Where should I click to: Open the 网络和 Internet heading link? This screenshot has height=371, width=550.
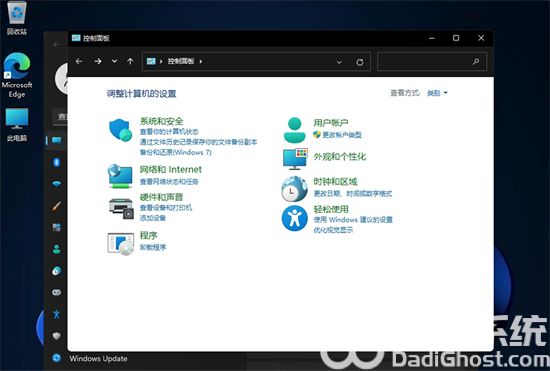[x=170, y=170]
